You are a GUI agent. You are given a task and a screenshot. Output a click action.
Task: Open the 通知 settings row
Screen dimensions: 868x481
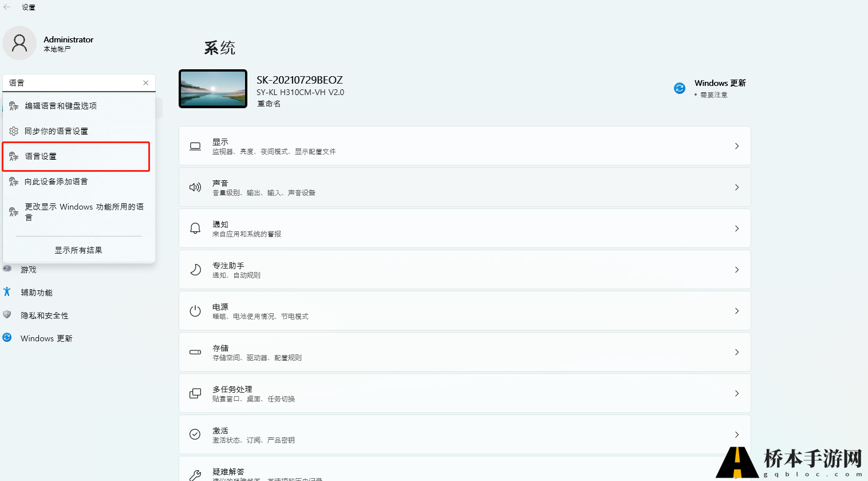point(464,228)
